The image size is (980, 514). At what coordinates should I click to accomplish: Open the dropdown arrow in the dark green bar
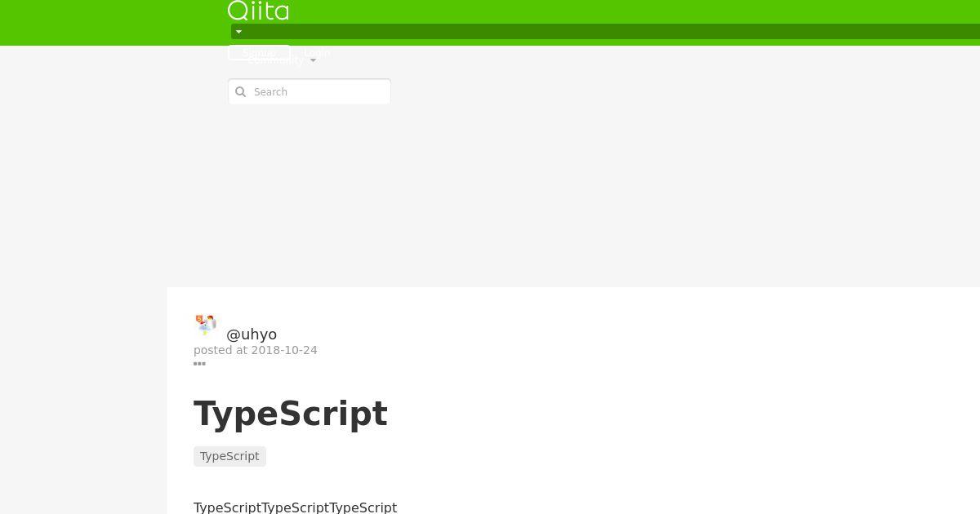tap(238, 32)
